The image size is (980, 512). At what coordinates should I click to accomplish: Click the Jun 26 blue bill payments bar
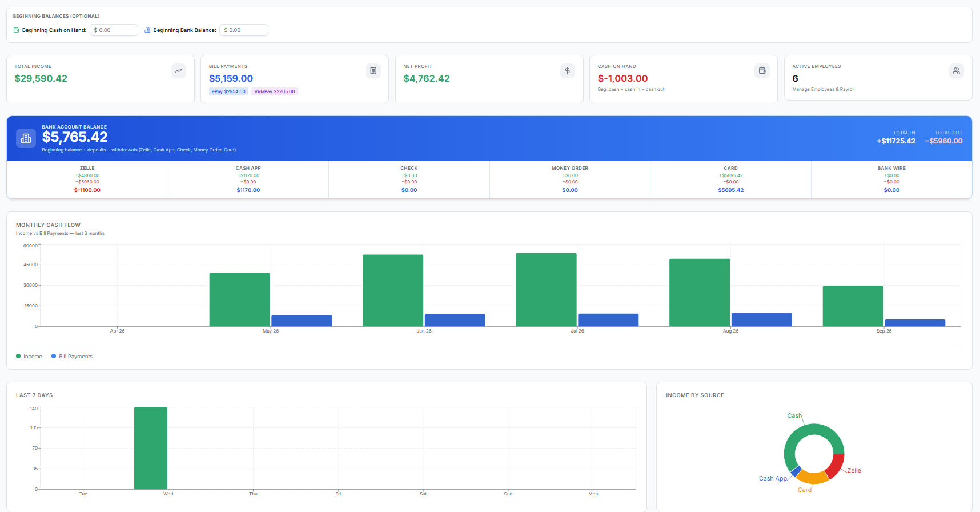click(455, 321)
